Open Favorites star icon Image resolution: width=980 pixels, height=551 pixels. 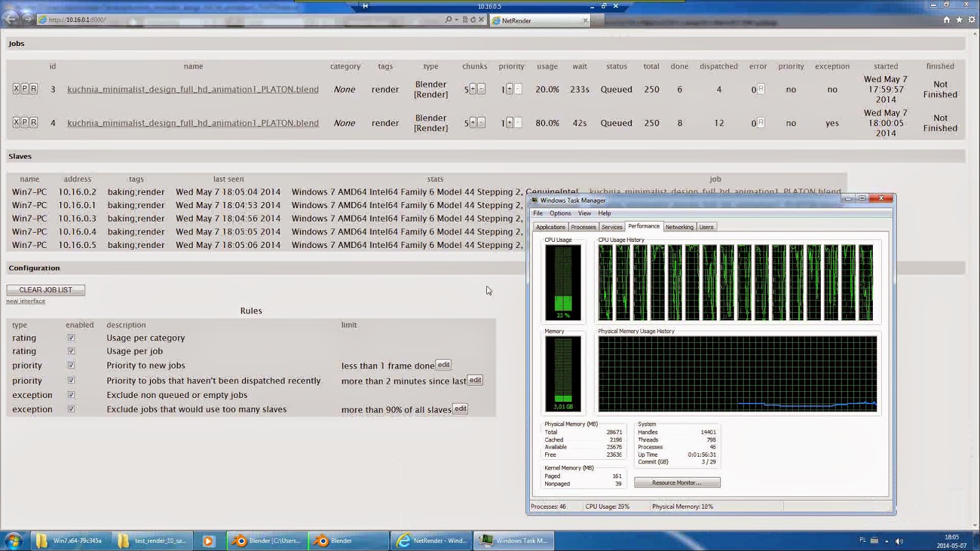coord(959,20)
